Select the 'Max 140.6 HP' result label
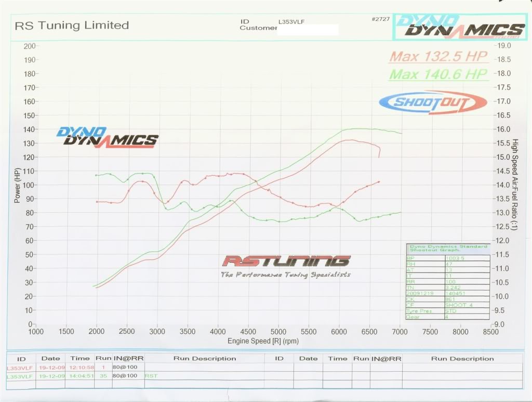The image size is (532, 402). [439, 74]
